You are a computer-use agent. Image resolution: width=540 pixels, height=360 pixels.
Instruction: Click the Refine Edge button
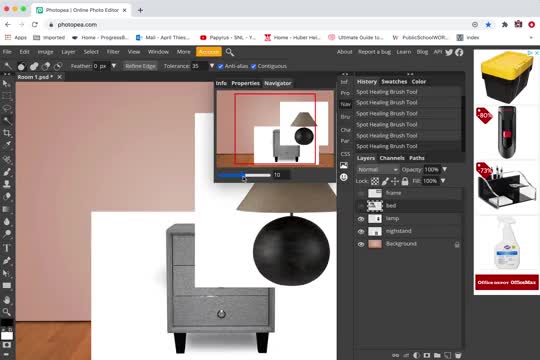(x=140, y=66)
